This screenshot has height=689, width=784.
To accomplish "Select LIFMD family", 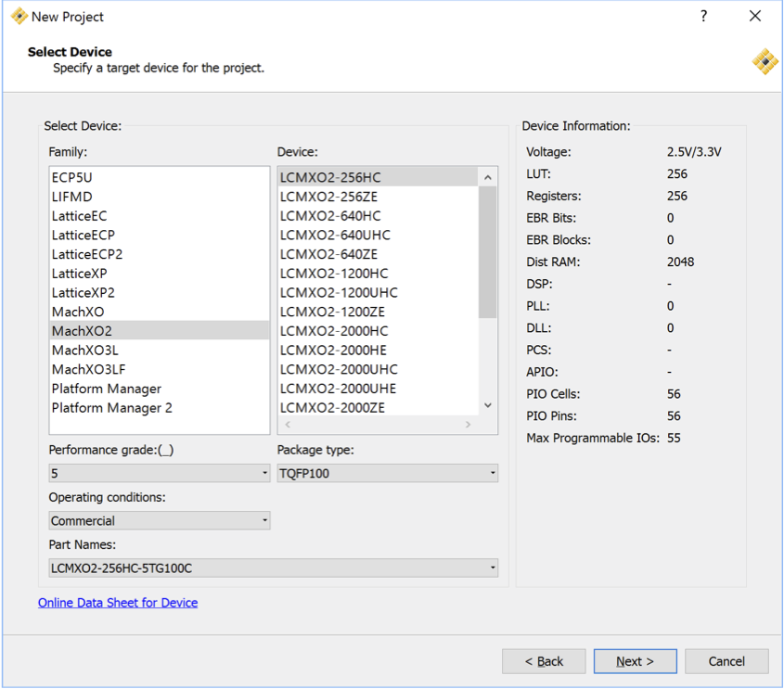I will 159,197.
